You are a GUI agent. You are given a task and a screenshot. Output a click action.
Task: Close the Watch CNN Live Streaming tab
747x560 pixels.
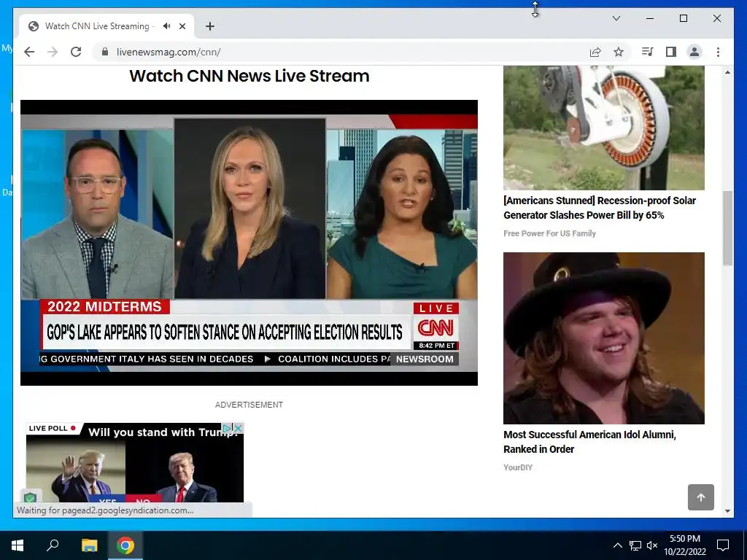[x=182, y=26]
